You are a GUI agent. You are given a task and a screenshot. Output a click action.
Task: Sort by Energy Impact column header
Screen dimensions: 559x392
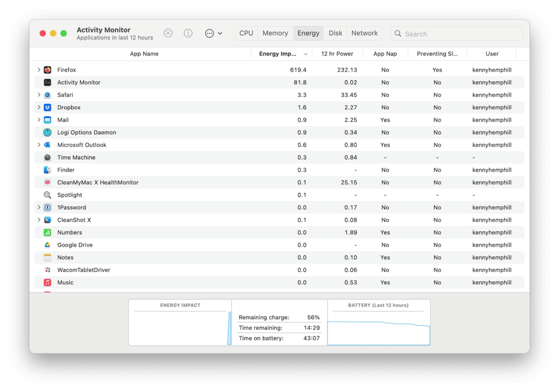coord(278,54)
